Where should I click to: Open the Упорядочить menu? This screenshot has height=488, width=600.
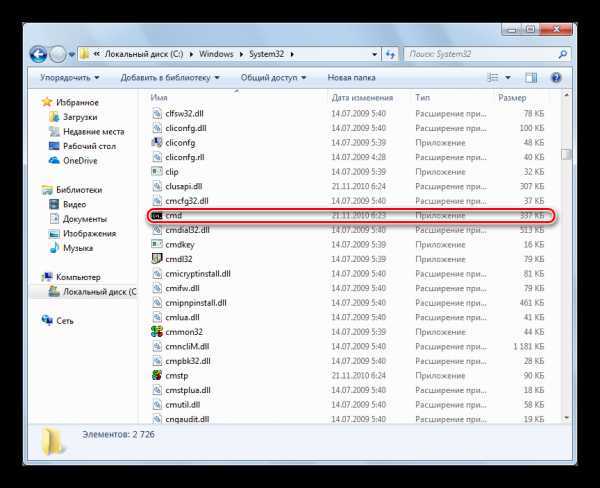click(x=70, y=78)
